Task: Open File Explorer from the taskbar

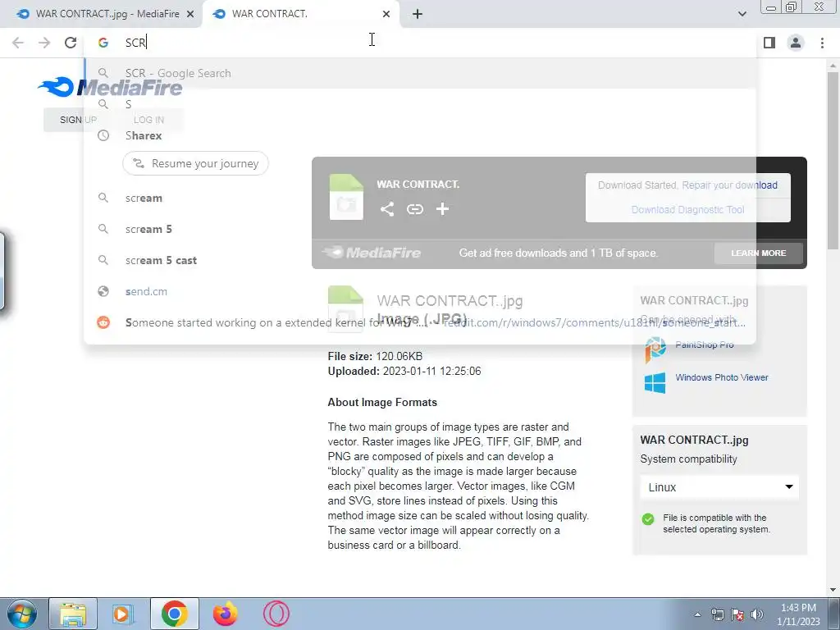Action: click(73, 614)
